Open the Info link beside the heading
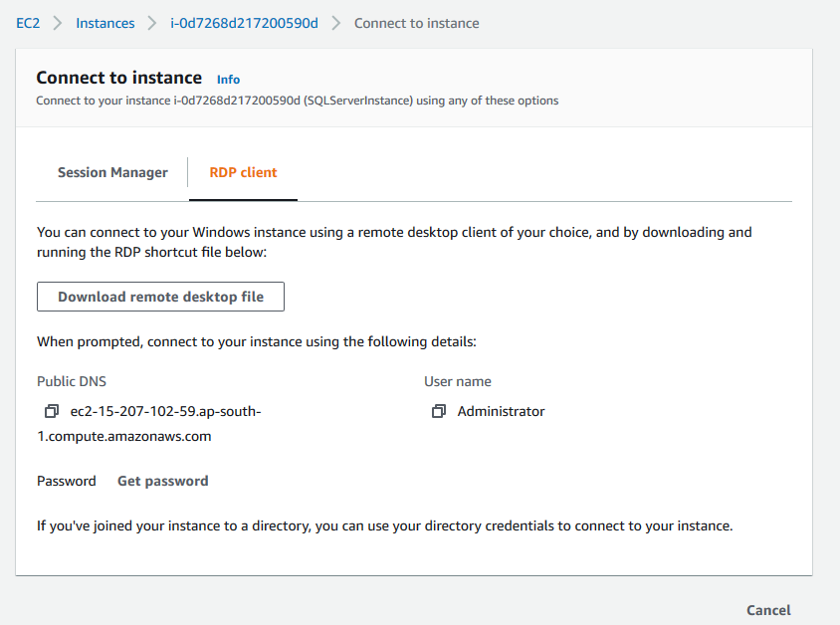Screen dimensions: 840x625 (x=228, y=80)
